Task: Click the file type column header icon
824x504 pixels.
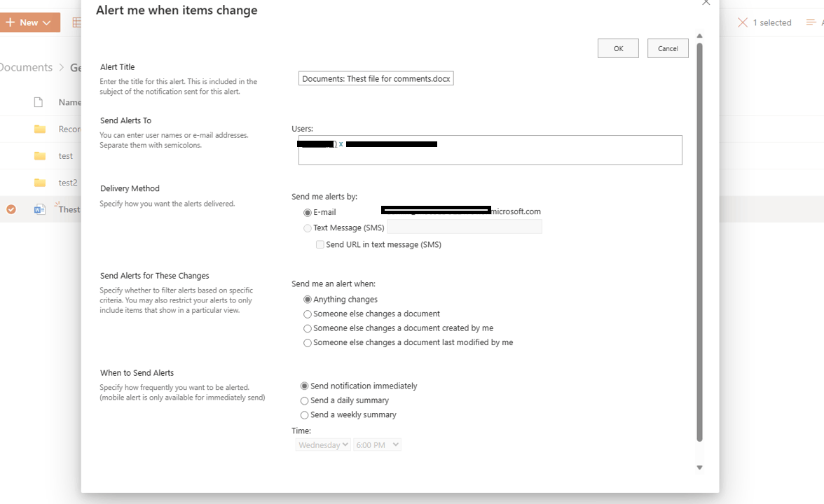Action: point(39,102)
